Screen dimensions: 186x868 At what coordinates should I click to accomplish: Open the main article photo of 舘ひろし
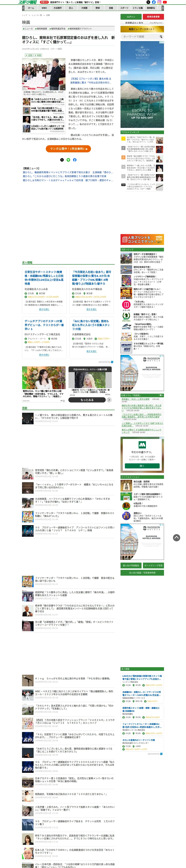[x=44, y=74]
